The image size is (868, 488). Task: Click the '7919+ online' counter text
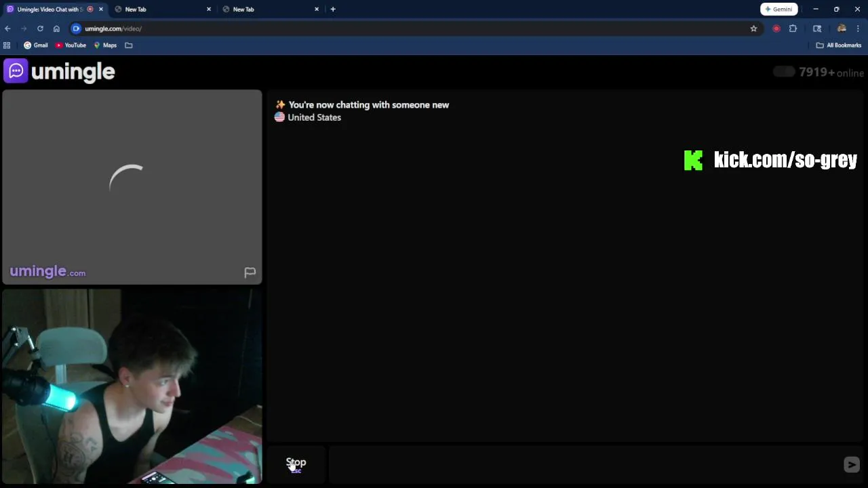coord(831,73)
